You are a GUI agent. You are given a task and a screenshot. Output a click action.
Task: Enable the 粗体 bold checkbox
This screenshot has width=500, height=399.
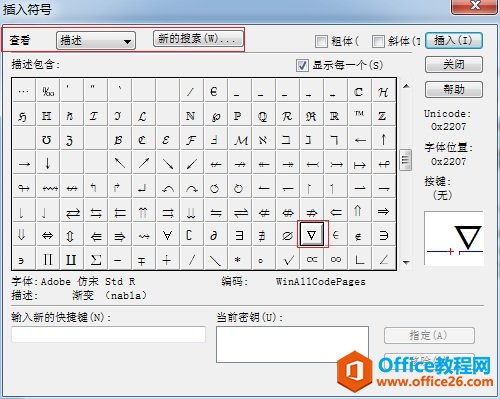click(x=321, y=41)
